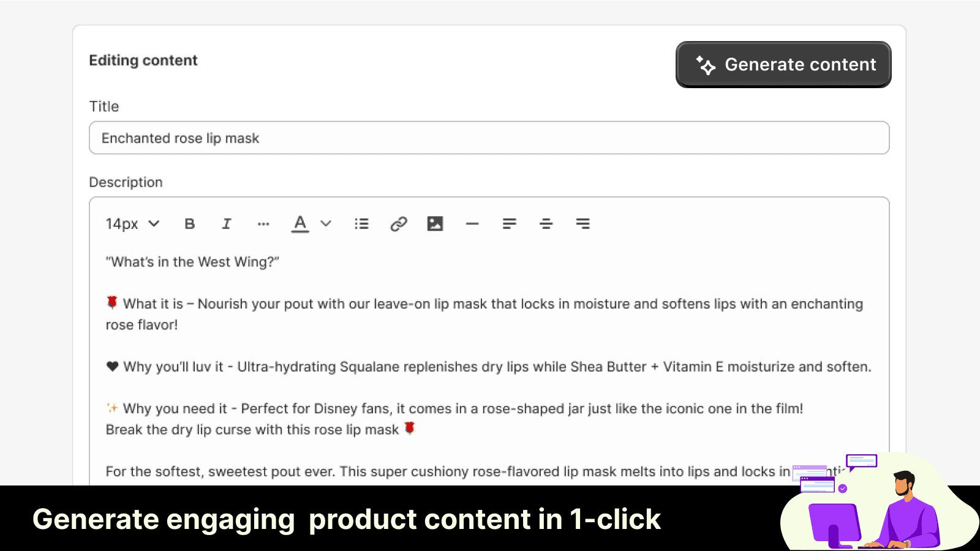The height and width of the screenshot is (551, 980).
Task: Toggle bold formatting in the description toolbar
Action: (190, 224)
